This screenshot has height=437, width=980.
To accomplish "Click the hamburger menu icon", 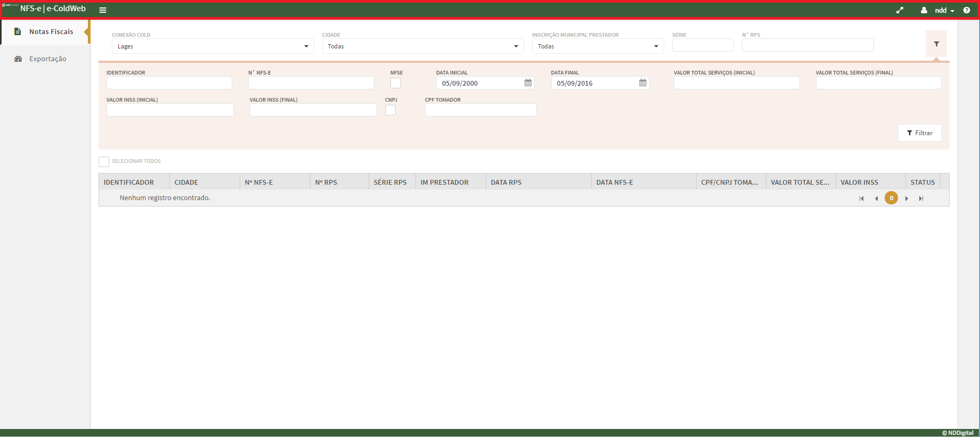I will pyautogui.click(x=103, y=10).
